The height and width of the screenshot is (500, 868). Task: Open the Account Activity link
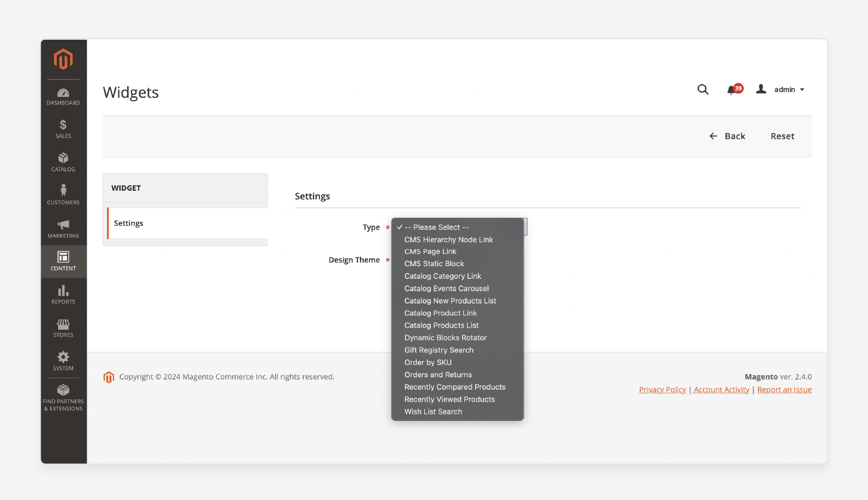(x=721, y=390)
